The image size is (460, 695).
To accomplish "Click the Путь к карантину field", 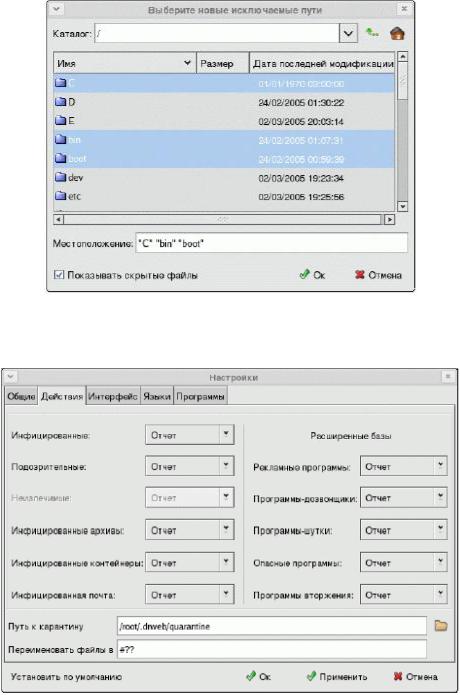I will (x=272, y=626).
